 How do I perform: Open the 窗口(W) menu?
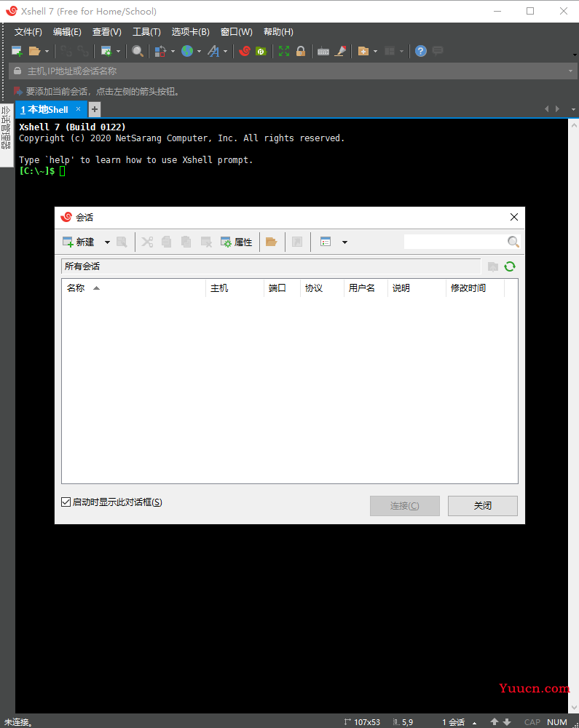(237, 32)
